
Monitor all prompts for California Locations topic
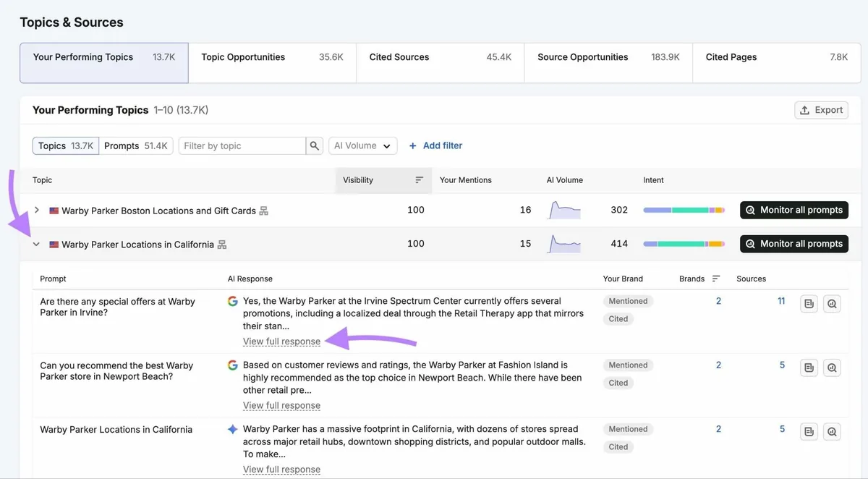794,244
